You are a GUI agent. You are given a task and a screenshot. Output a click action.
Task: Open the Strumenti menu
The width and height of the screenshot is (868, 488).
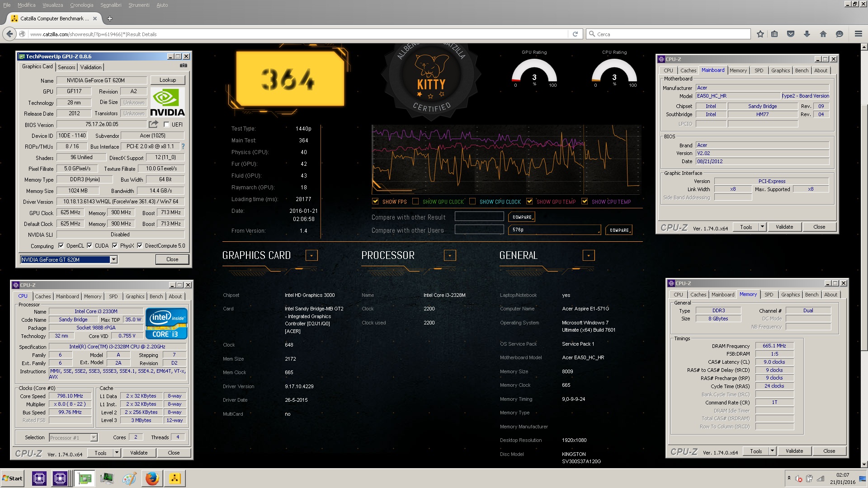tap(139, 5)
